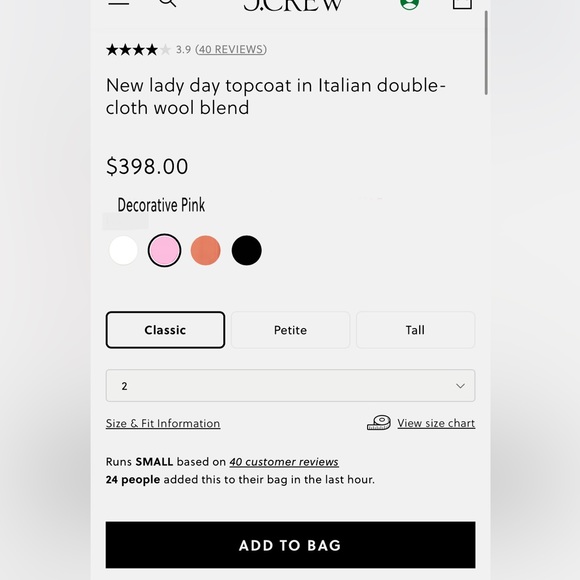Click the Add to Bag button

click(290, 545)
